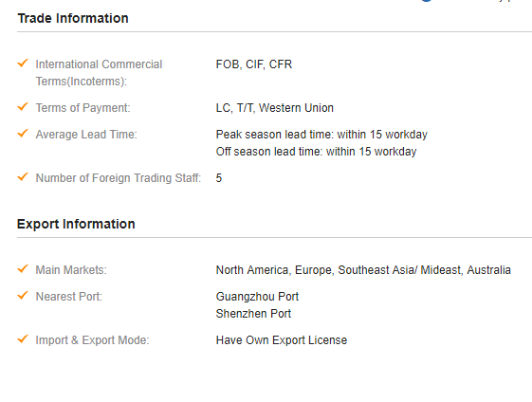Click checkmark beside Number of Foreign Trading Staff
The width and height of the screenshot is (532, 402).
click(x=23, y=176)
